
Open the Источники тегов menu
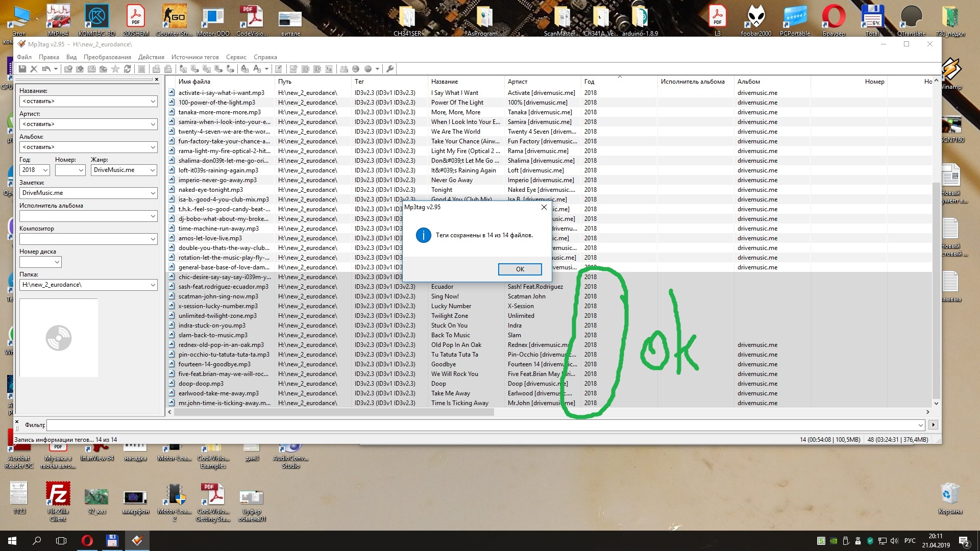(x=195, y=57)
